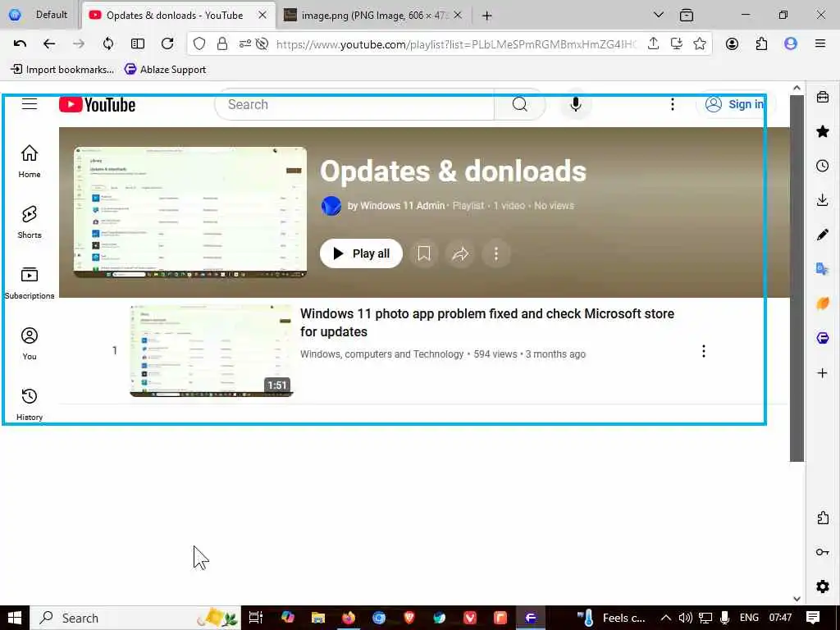
Task: Add a new sidebar panel with plus
Action: [x=822, y=373]
